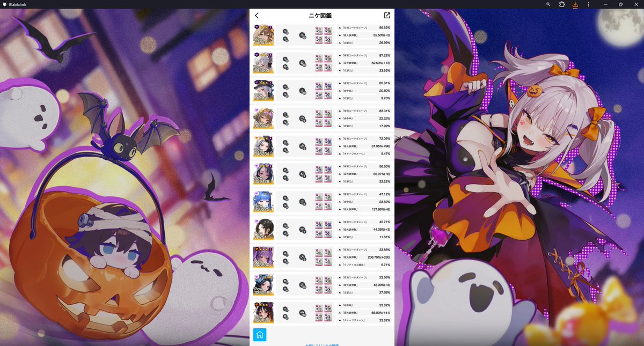Go back using the arrow beside ニケ図鑑
Screen dimensions: 644x346
257,16
